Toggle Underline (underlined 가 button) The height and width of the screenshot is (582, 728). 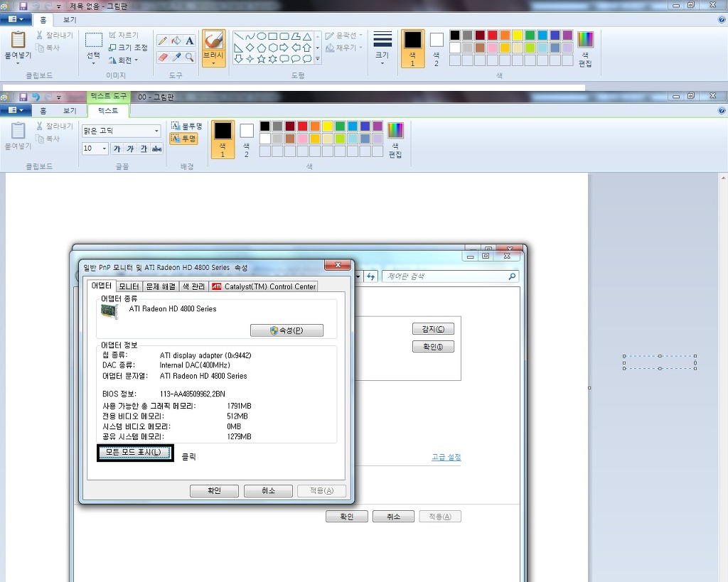click(144, 149)
